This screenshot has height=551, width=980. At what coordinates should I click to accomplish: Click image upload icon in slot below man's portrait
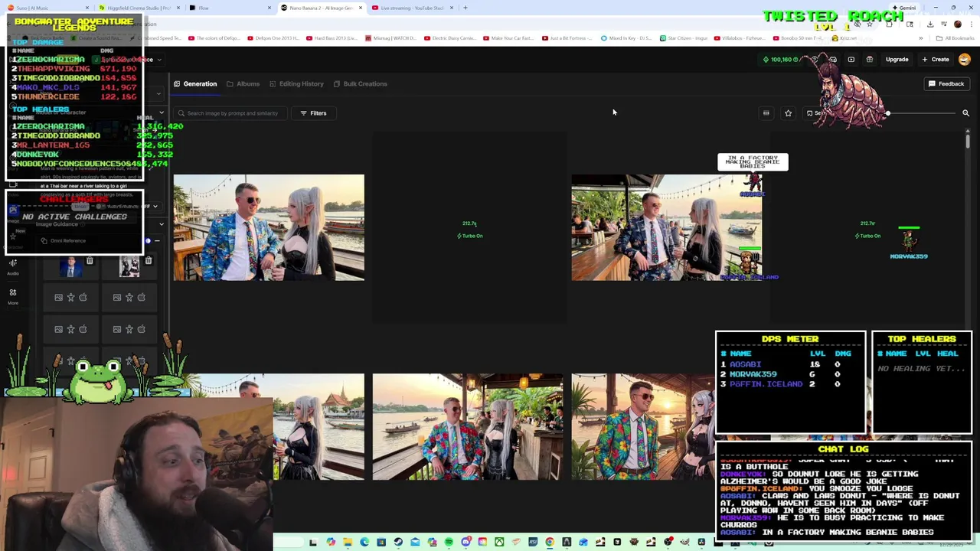[58, 297]
